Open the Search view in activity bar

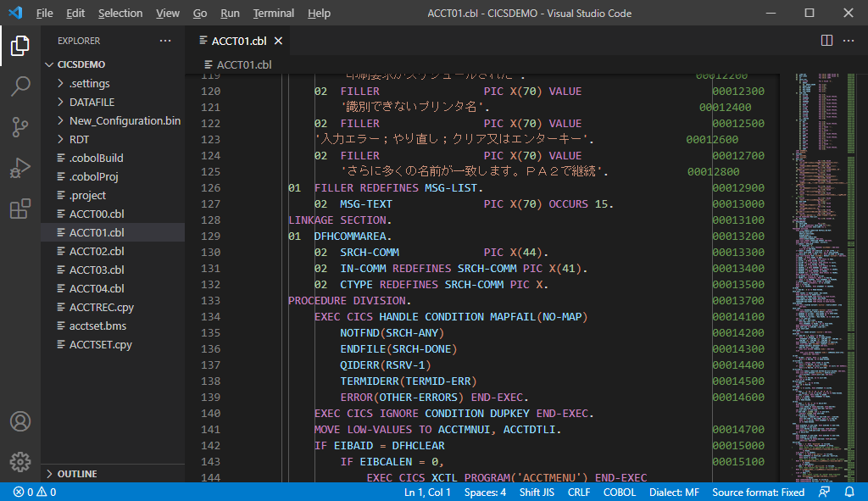(20, 86)
